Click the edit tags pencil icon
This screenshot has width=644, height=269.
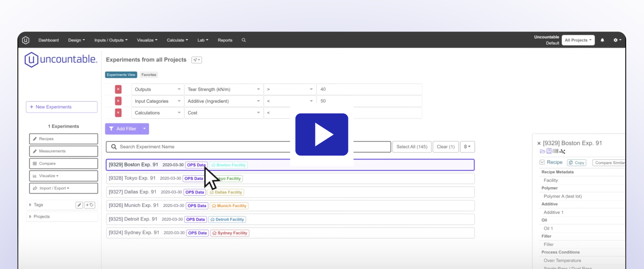(79, 205)
